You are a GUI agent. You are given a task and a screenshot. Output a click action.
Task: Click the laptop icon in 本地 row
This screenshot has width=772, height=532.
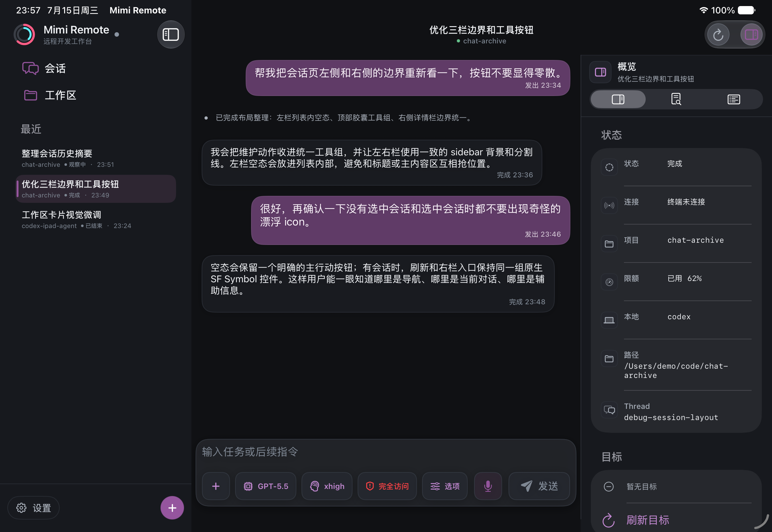(x=609, y=320)
